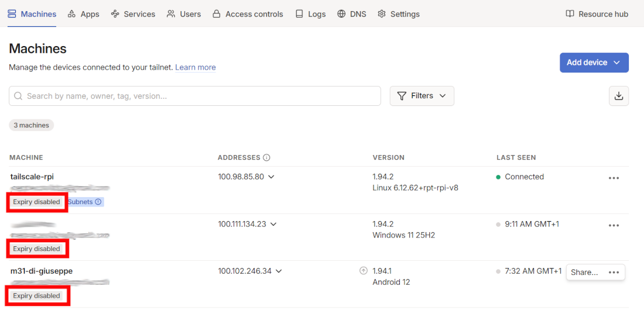This screenshot has height=310, width=644.
Task: Switch to the Logs tab
Action: coord(310,14)
